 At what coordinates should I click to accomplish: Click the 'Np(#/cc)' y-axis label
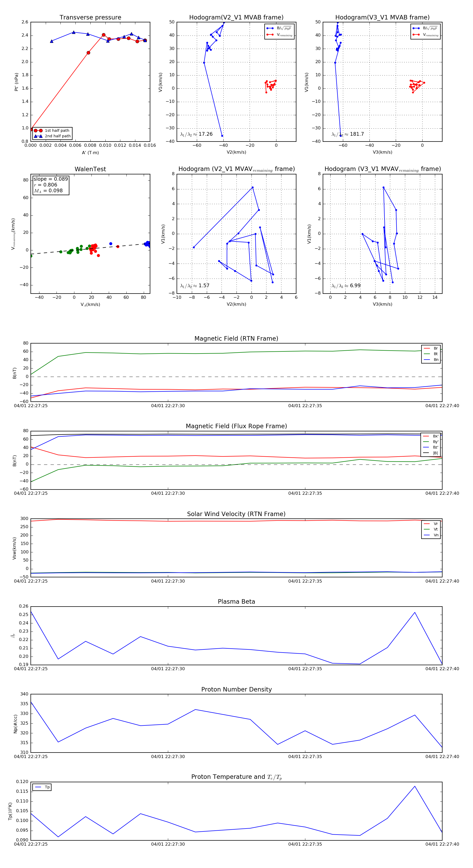(x=15, y=724)
